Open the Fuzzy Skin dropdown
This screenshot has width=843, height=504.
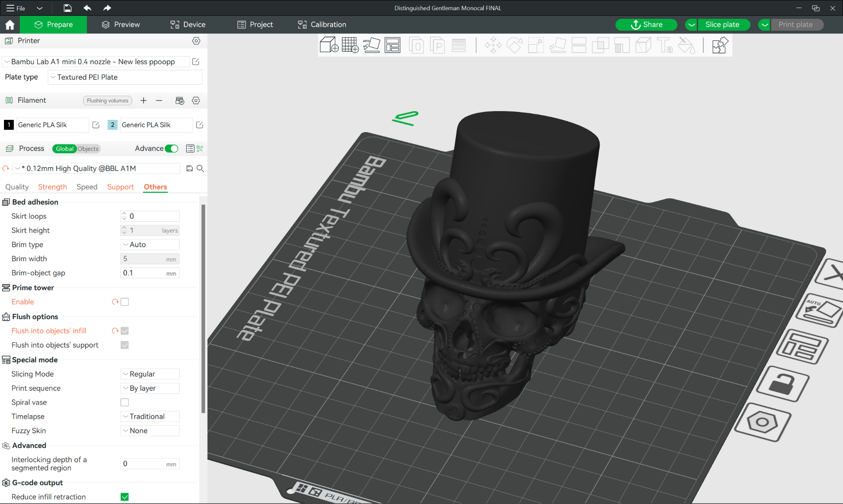pos(150,431)
